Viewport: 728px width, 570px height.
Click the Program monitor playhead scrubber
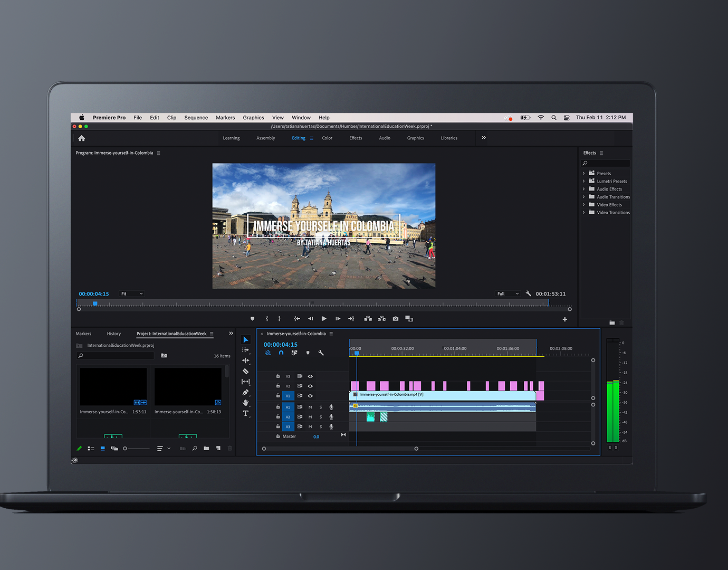[x=95, y=303]
